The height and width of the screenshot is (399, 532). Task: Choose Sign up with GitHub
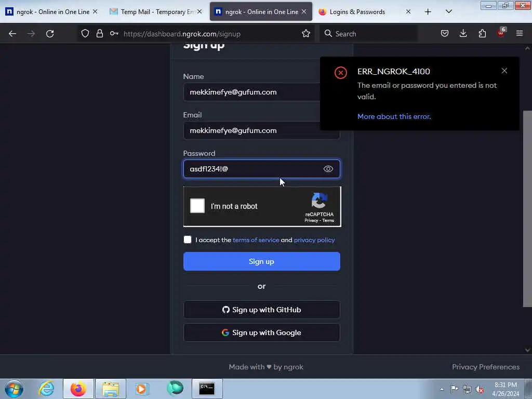[262, 310]
